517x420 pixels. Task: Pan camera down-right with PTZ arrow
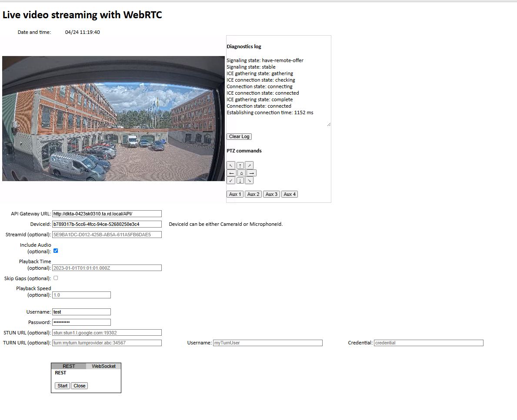click(249, 181)
